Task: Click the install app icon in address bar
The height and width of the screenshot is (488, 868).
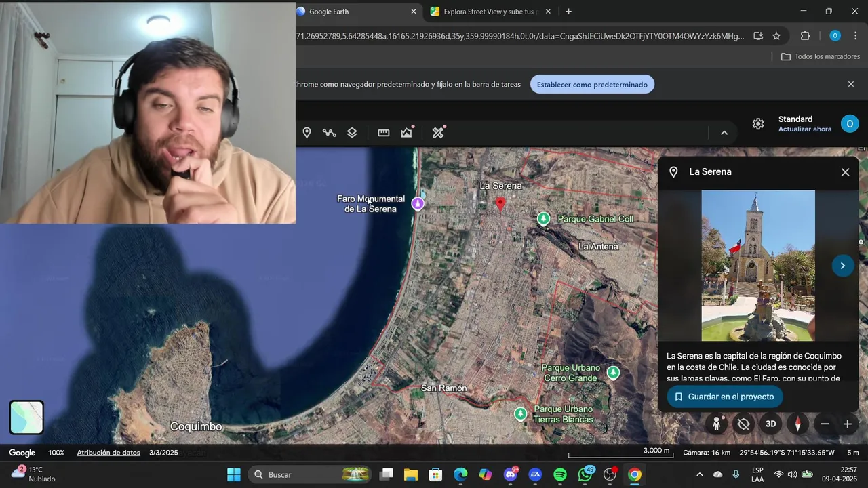Action: pyautogui.click(x=758, y=36)
